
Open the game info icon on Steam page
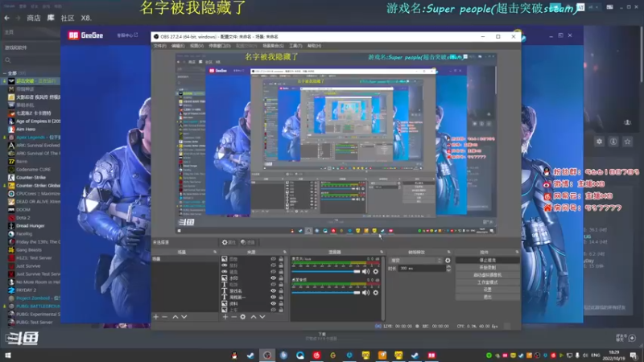(x=613, y=142)
